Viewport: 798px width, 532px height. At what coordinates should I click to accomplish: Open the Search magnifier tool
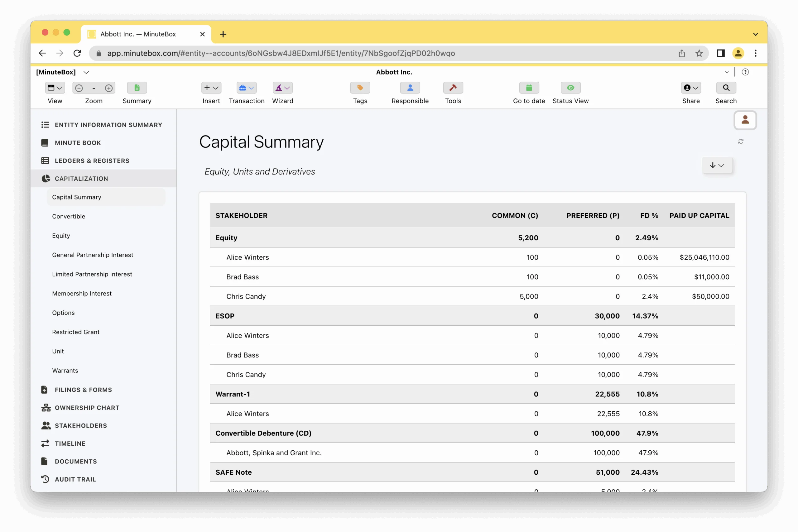click(x=726, y=88)
